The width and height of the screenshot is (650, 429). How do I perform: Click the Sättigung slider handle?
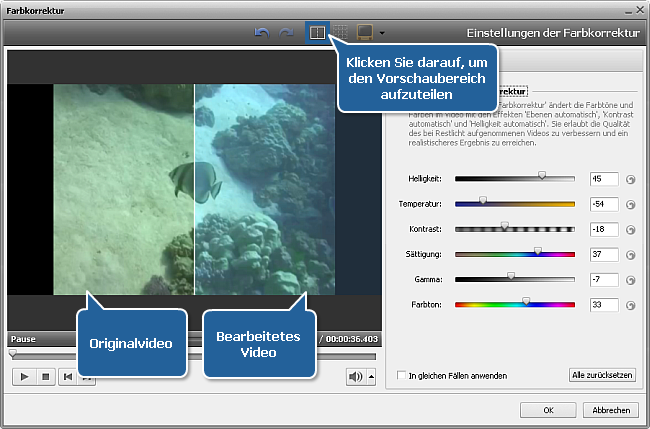537,253
